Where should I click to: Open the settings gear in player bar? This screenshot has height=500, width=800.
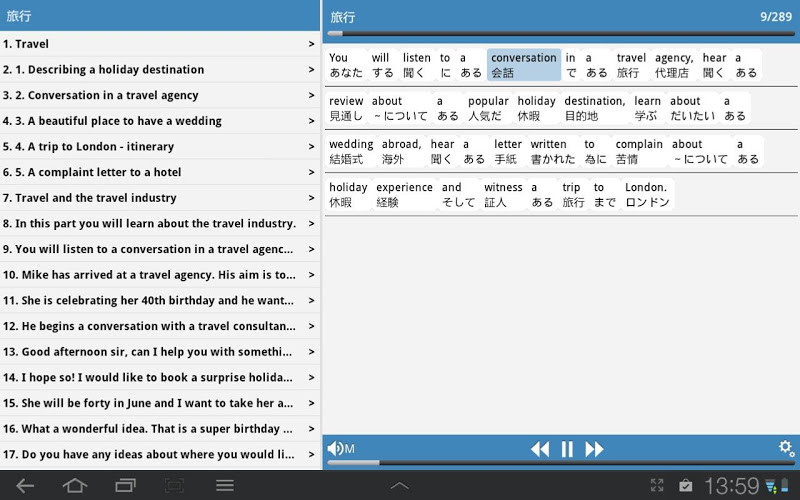click(786, 448)
